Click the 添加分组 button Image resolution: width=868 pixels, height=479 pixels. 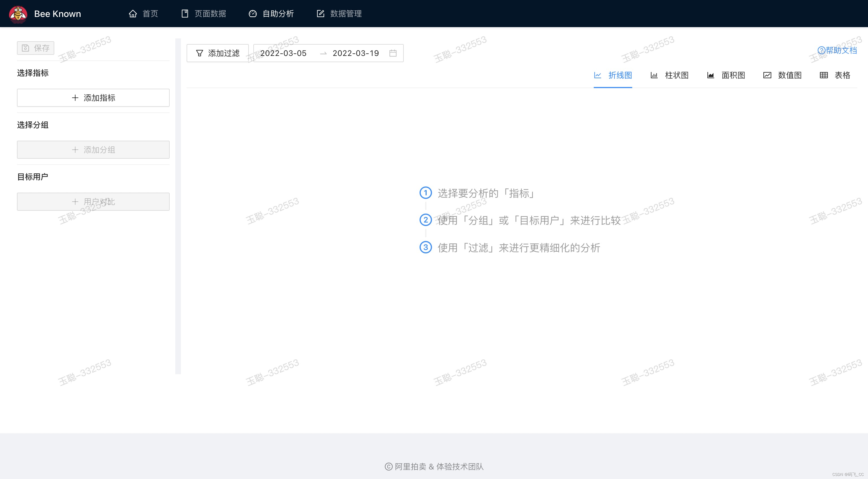[93, 150]
